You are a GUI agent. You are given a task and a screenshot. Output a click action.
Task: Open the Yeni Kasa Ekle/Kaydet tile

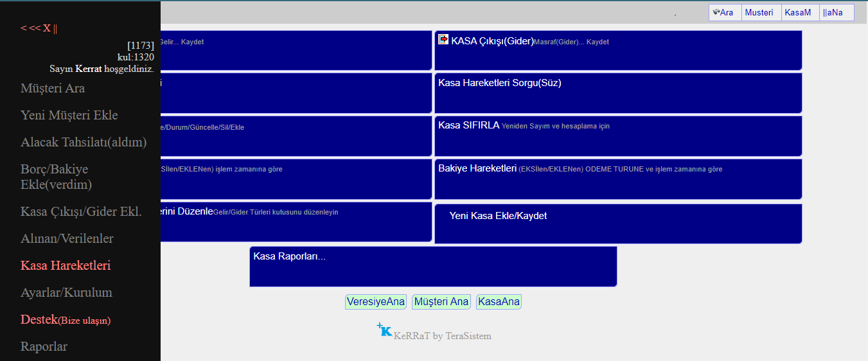pos(617,224)
